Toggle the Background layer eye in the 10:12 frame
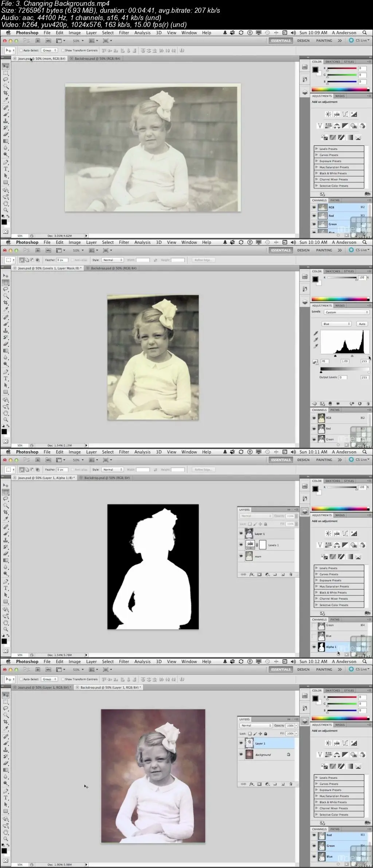Image resolution: width=373 pixels, height=868 pixels. click(241, 754)
